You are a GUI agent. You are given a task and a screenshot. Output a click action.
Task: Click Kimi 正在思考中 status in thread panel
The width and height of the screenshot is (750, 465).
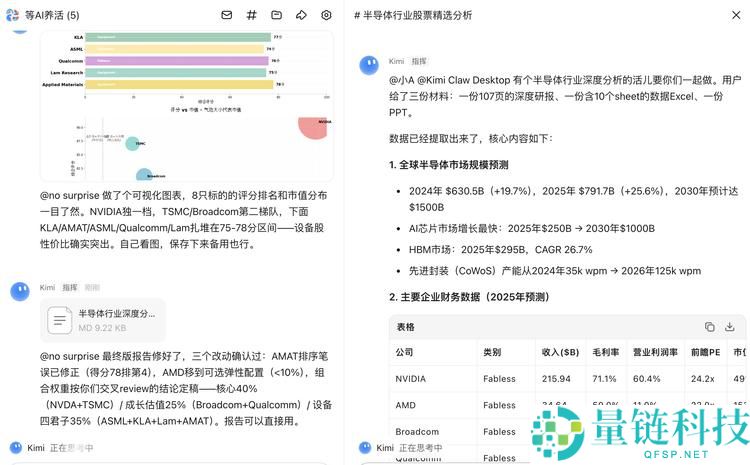401,448
